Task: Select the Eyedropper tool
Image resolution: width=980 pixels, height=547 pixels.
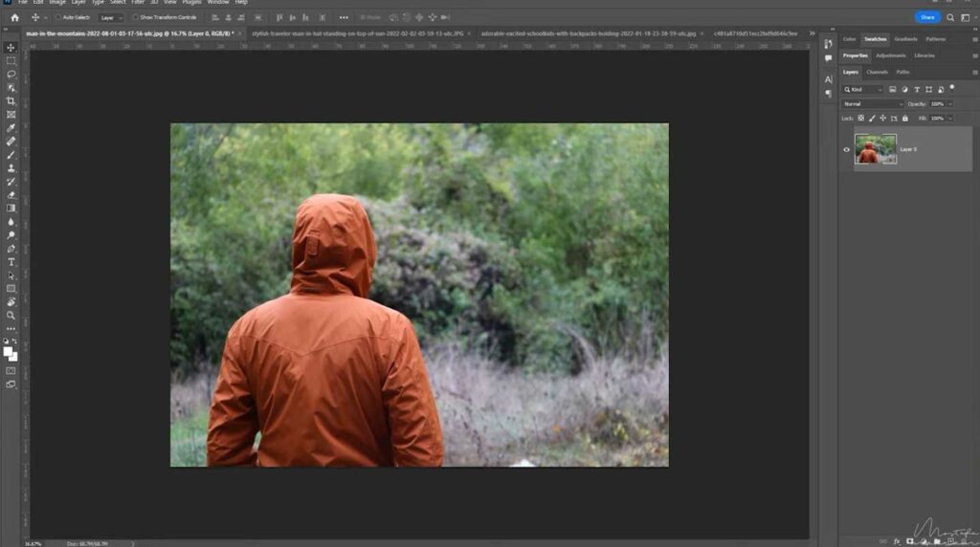Action: 11,128
